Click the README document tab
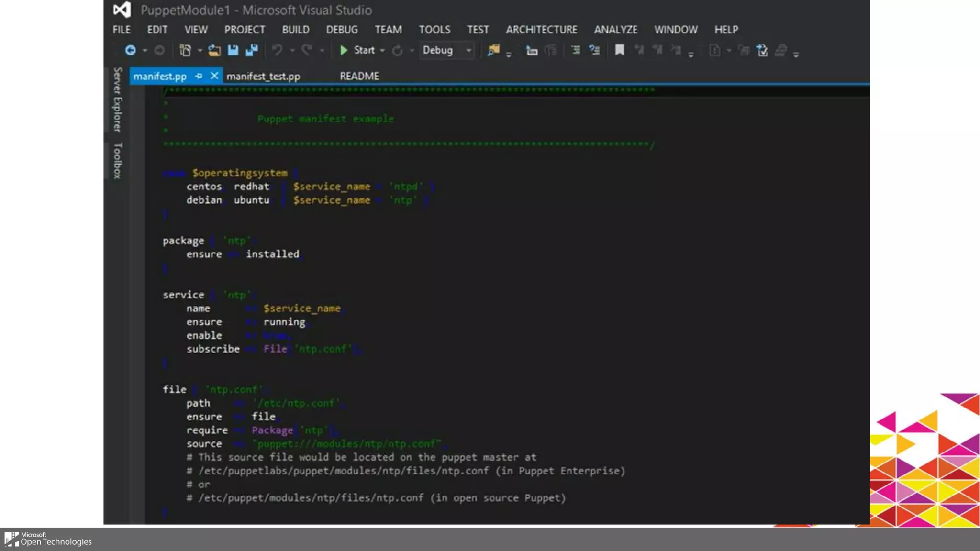Viewport: 980px width, 551px height. point(359,77)
